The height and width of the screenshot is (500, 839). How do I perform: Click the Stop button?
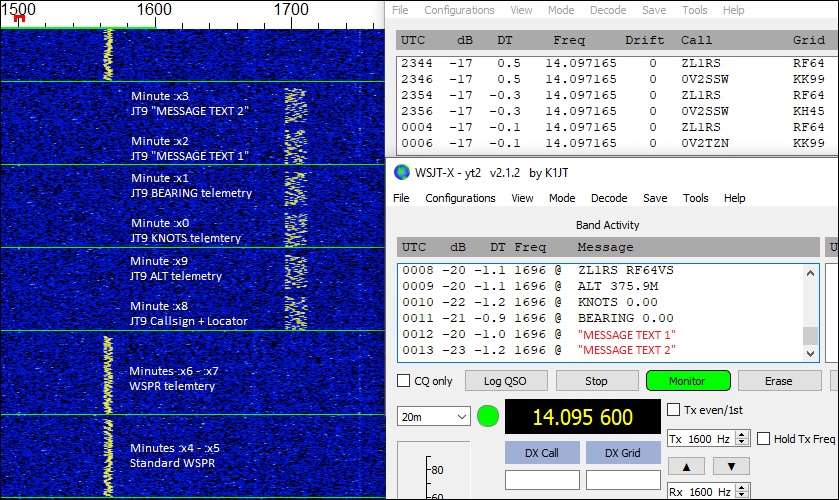coord(596,381)
